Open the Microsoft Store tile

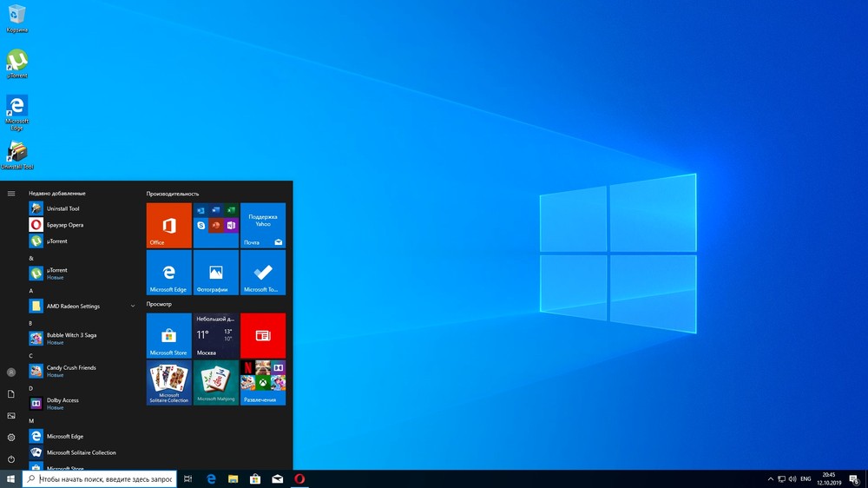tap(168, 336)
